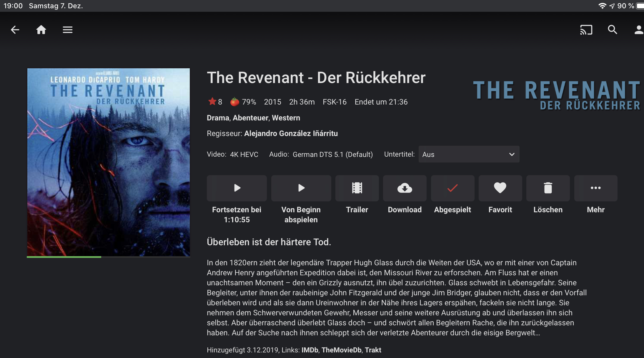Open the Mehr three-dots menu
The height and width of the screenshot is (358, 644).
(x=596, y=188)
